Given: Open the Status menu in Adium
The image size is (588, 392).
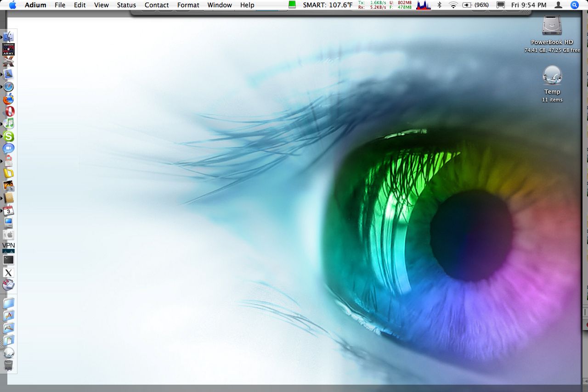Looking at the screenshot, I should 126,5.
